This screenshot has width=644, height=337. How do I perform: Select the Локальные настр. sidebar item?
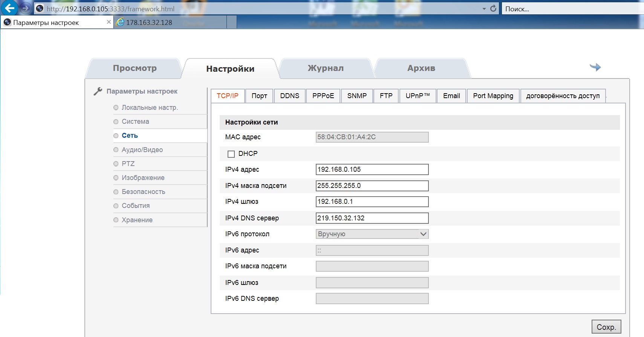pos(150,108)
